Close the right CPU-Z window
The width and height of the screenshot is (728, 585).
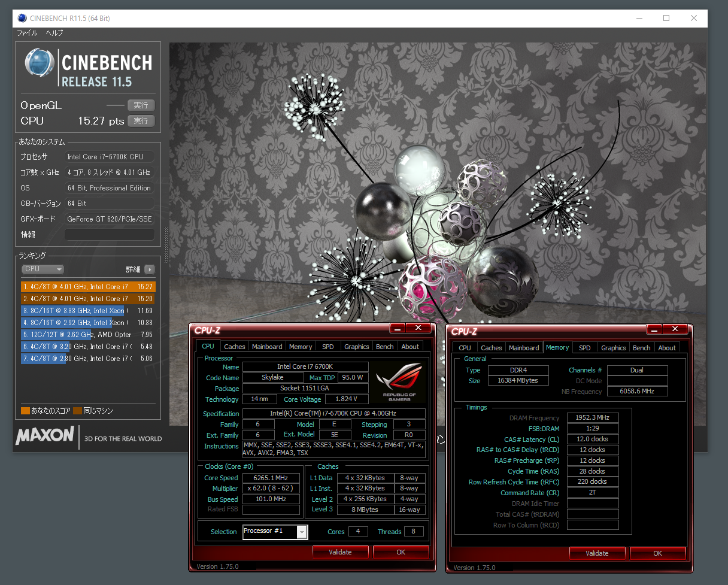point(675,329)
